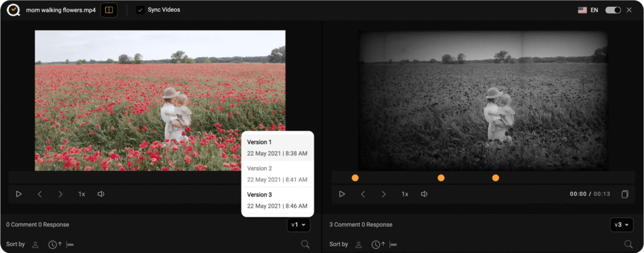The width and height of the screenshot is (644, 253).
Task: Sort right comments by time
Action: click(375, 244)
